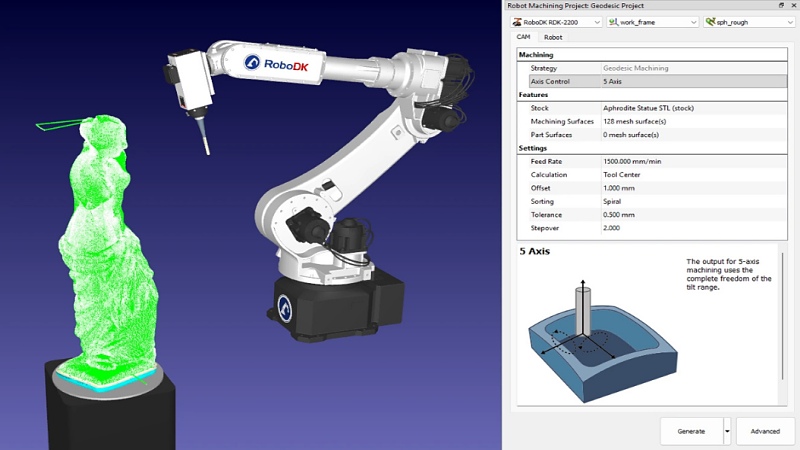800x450 pixels.
Task: Click the 5 Axis illustration image
Action: click(x=601, y=340)
